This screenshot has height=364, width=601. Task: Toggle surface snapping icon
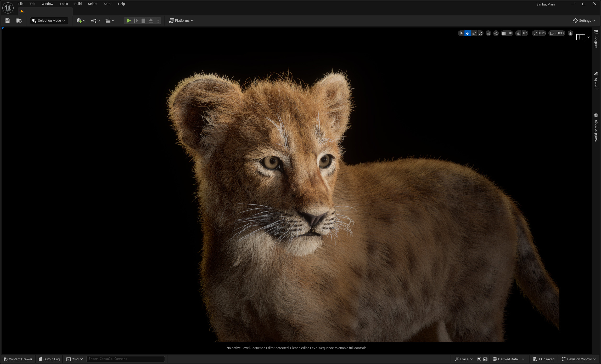tap(496, 33)
